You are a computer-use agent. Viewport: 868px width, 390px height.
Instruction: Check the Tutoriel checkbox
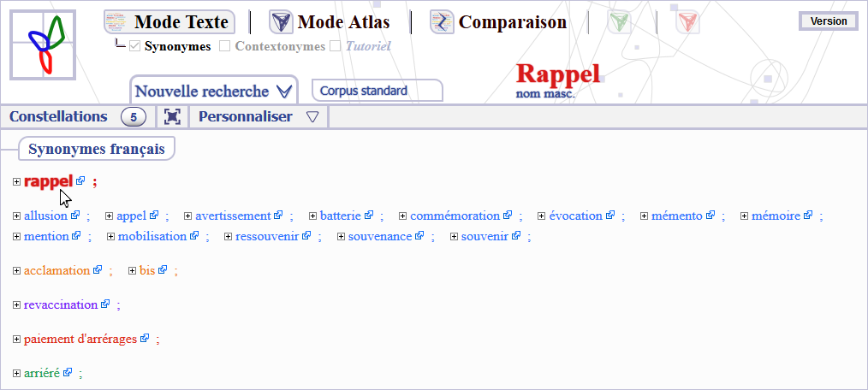[x=336, y=46]
